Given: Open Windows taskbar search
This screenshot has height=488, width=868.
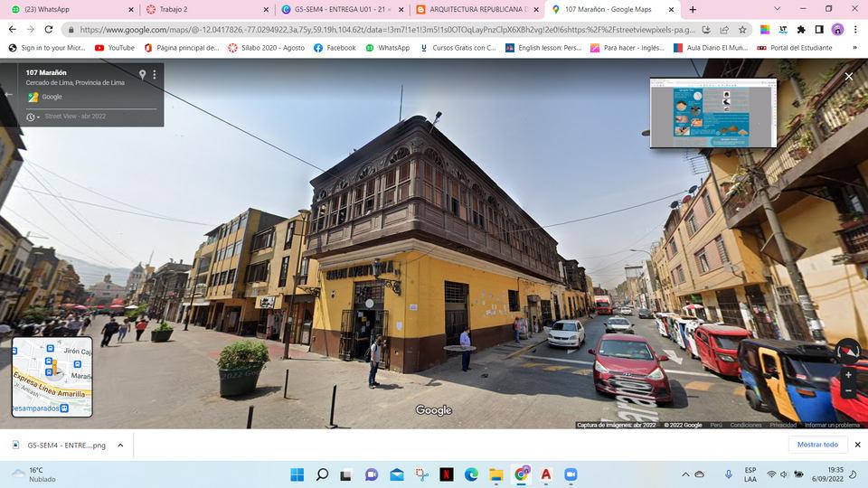Looking at the screenshot, I should pos(322,474).
